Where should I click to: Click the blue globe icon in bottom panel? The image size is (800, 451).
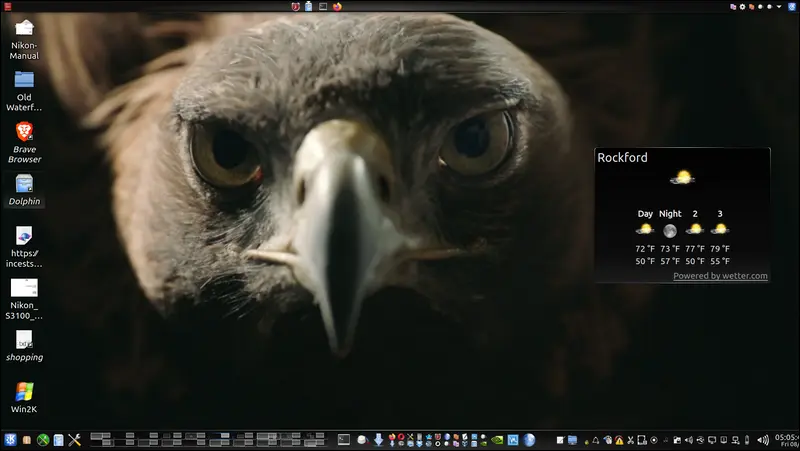[x=530, y=440]
